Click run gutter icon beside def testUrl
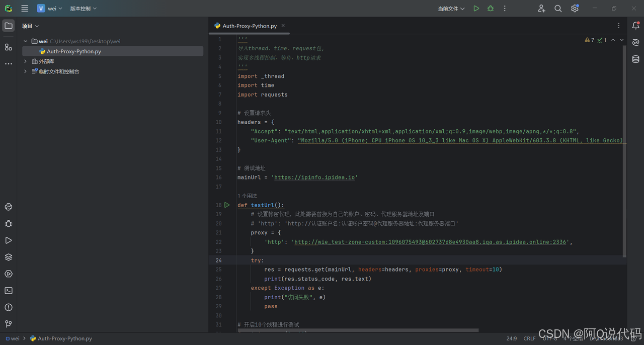Image resolution: width=644 pixels, height=345 pixels. point(227,205)
